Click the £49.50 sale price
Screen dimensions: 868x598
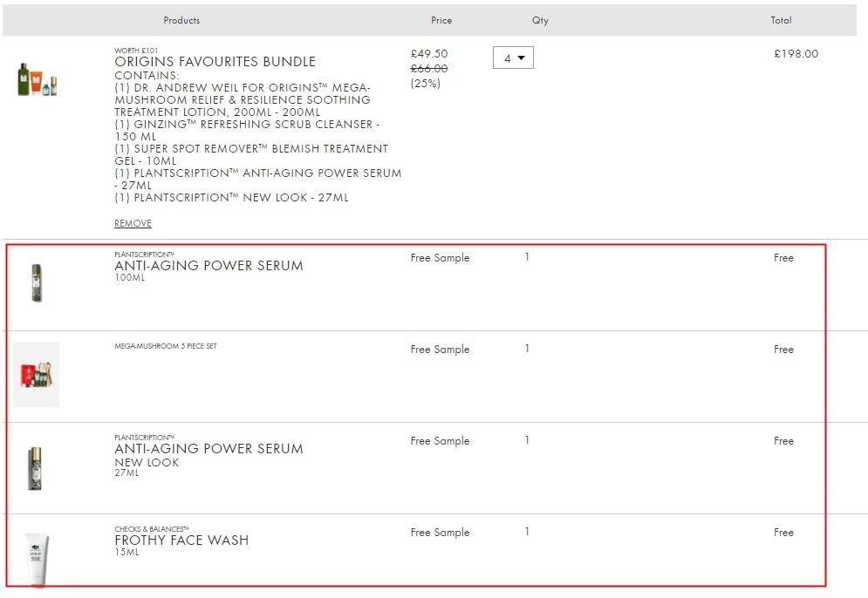coord(429,54)
